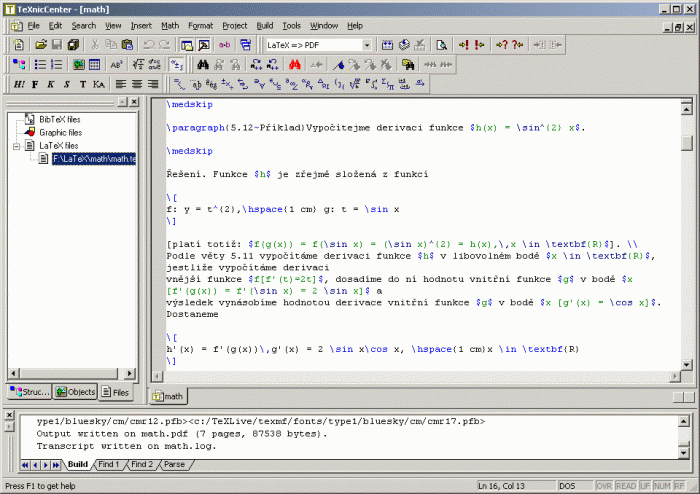The width and height of the screenshot is (700, 494).
Task: Toggle the navigator pane view button
Action: [x=187, y=45]
